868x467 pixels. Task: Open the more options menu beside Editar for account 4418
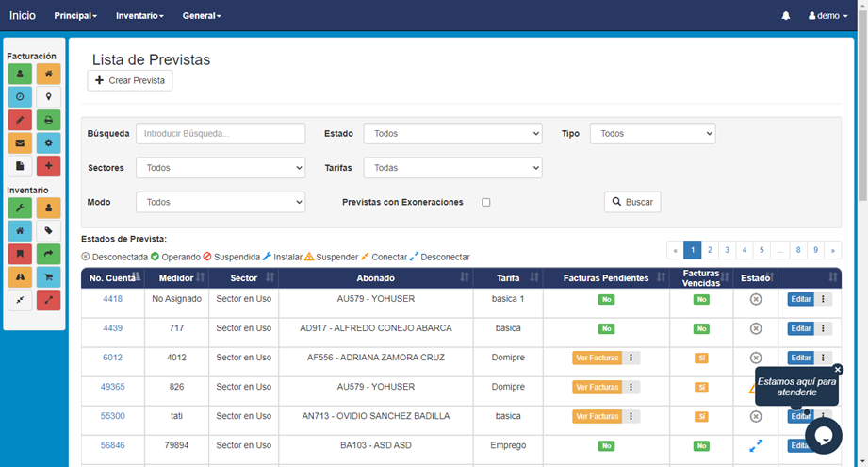[823, 299]
